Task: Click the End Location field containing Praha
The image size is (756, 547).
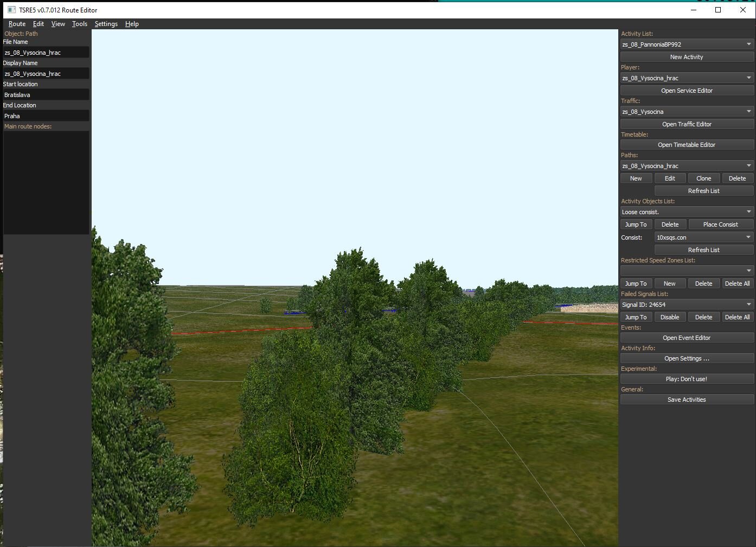Action: point(46,116)
